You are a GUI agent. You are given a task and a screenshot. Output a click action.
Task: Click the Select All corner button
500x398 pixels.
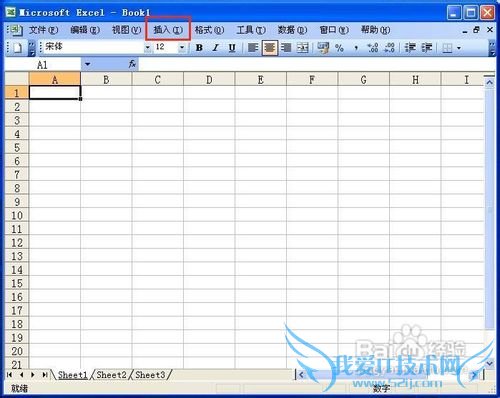coord(17,79)
